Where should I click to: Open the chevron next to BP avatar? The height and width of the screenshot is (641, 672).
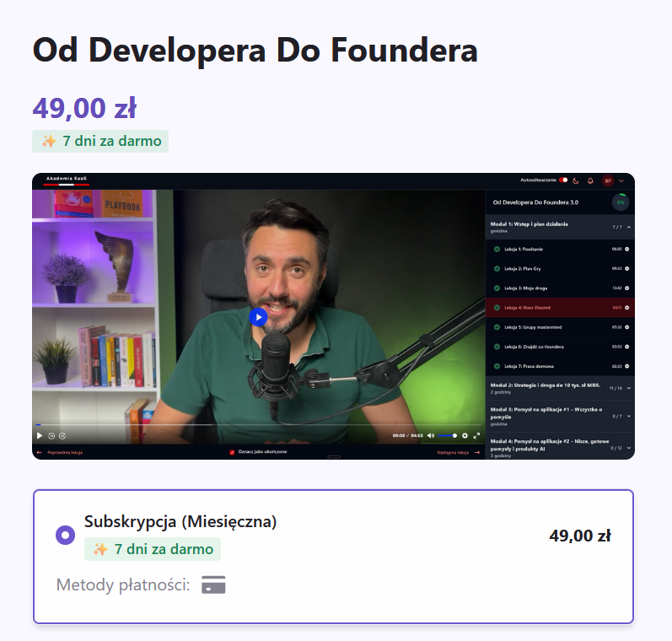[x=621, y=181]
